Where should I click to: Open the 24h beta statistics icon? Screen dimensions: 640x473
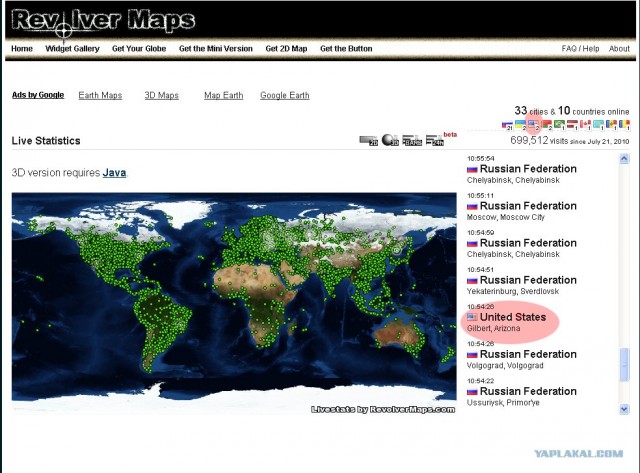[x=434, y=140]
